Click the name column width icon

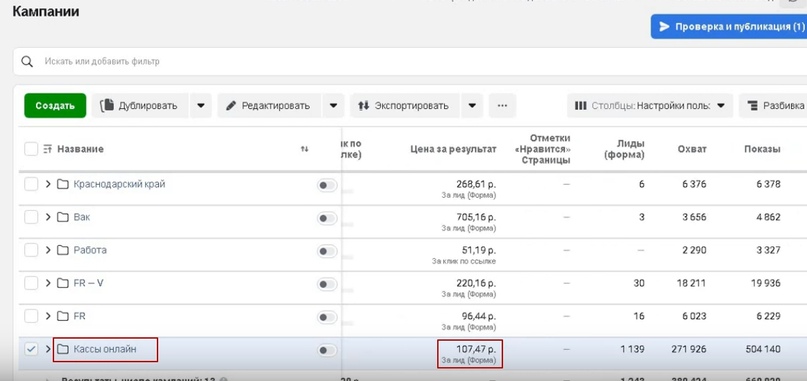(48, 149)
